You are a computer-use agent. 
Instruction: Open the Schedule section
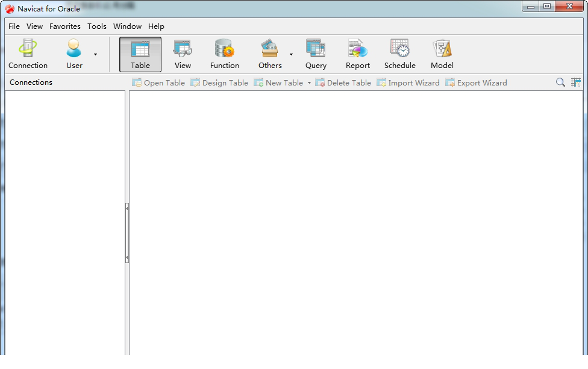pyautogui.click(x=400, y=54)
